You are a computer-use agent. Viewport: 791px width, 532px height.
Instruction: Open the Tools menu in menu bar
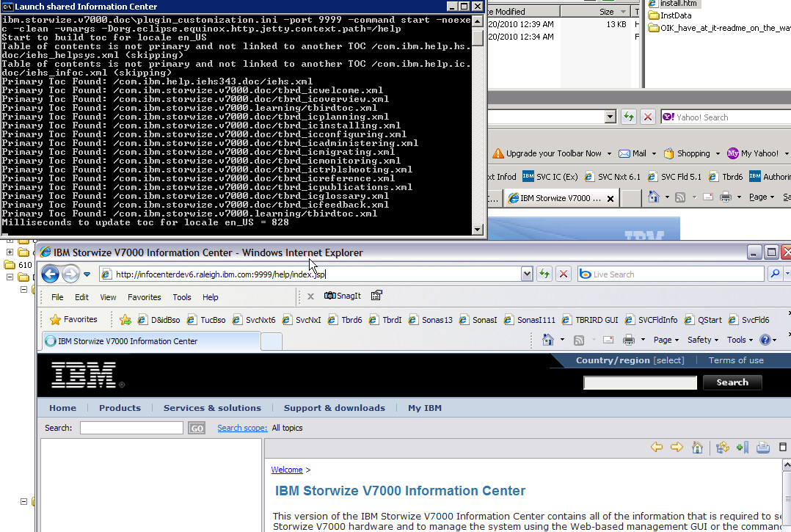(182, 297)
